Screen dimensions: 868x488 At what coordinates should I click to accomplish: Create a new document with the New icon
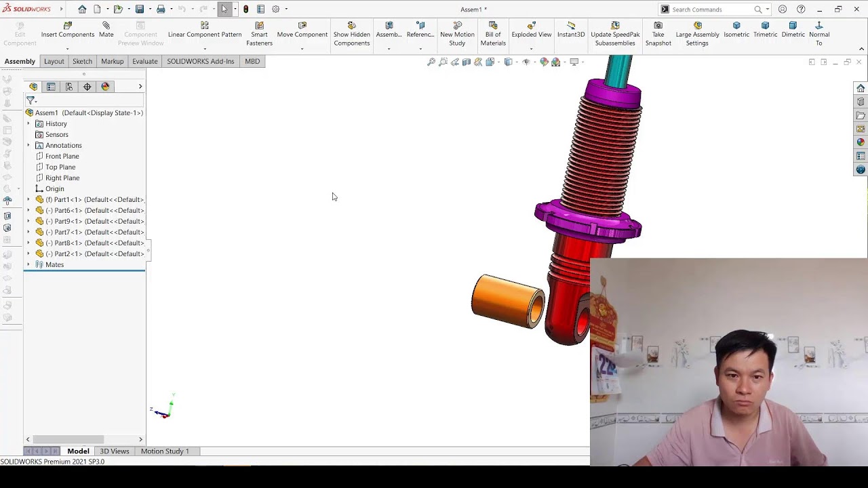[97, 9]
